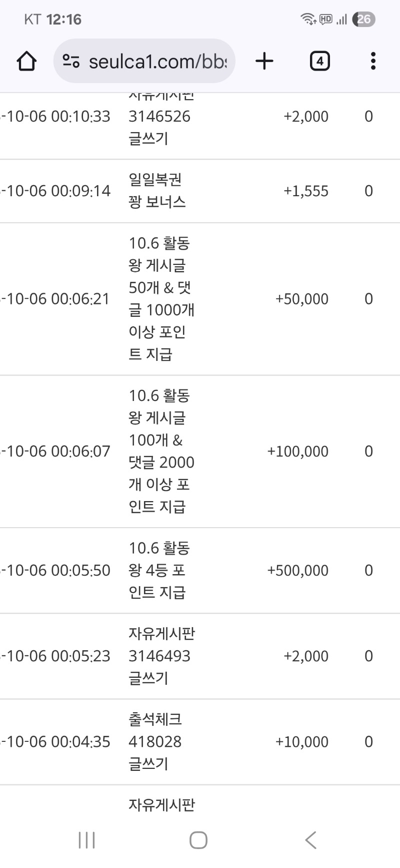
Task: Tap the Android recent apps icon
Action: [x=87, y=840]
